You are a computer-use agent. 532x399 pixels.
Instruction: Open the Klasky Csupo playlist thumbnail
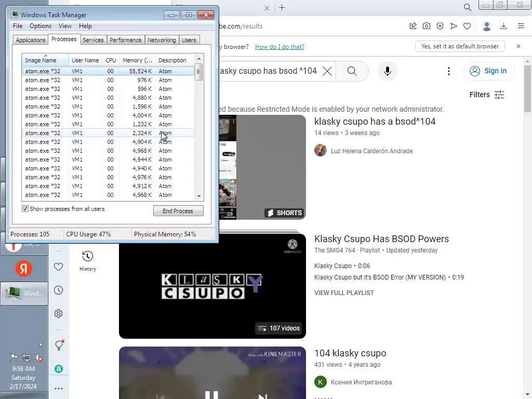212,286
